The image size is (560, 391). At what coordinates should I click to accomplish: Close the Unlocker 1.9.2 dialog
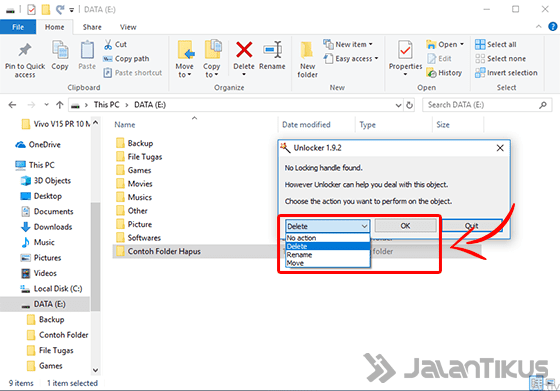tap(500, 148)
